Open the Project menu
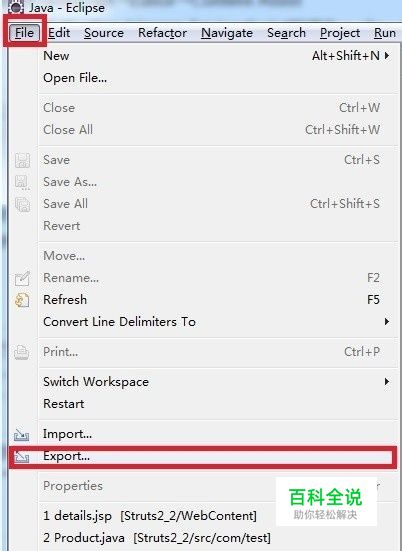This screenshot has width=402, height=551. [x=340, y=33]
